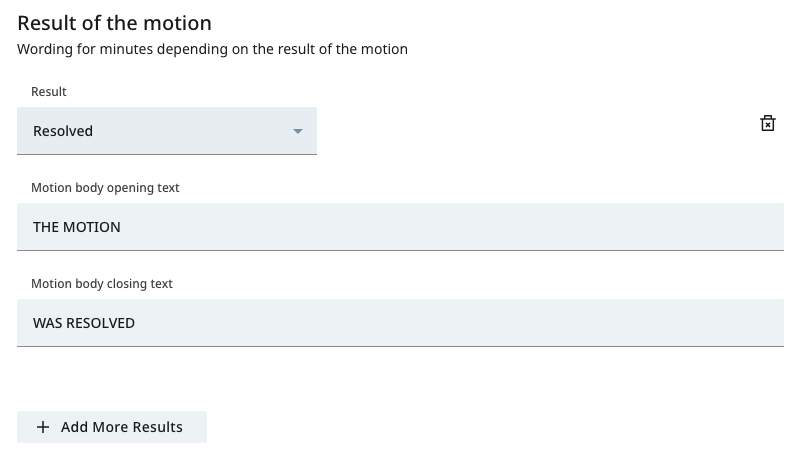Click the Wording for minutes description text
Image resolution: width=802 pixels, height=459 pixels.
(212, 49)
